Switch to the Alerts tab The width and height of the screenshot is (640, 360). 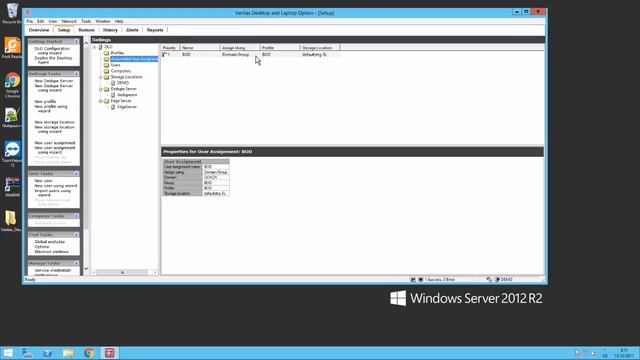132,30
